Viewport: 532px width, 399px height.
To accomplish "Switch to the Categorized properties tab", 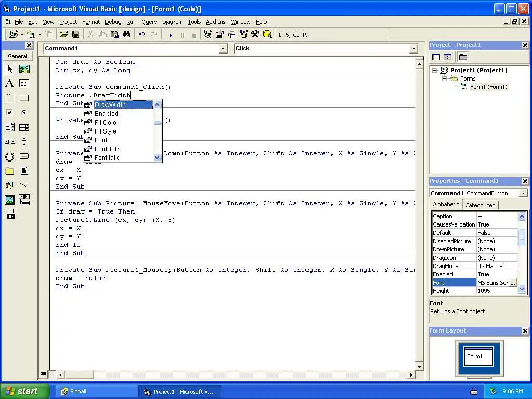I will (x=480, y=205).
